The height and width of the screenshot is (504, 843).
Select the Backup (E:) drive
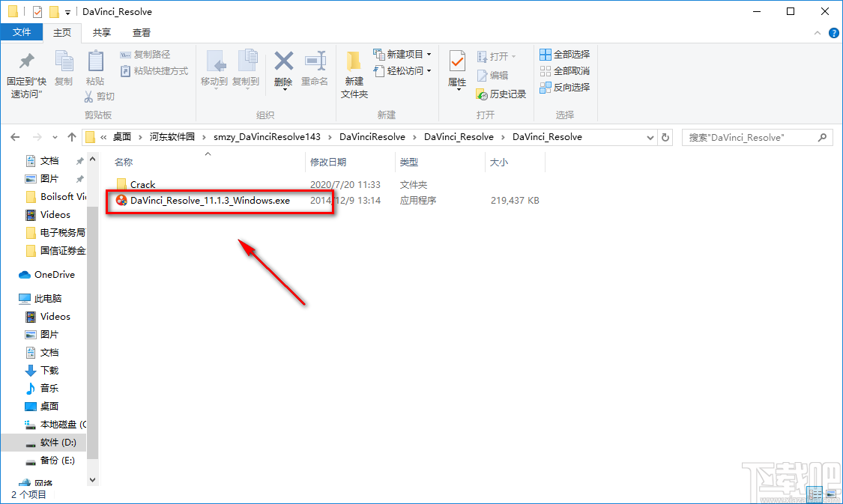[50, 461]
